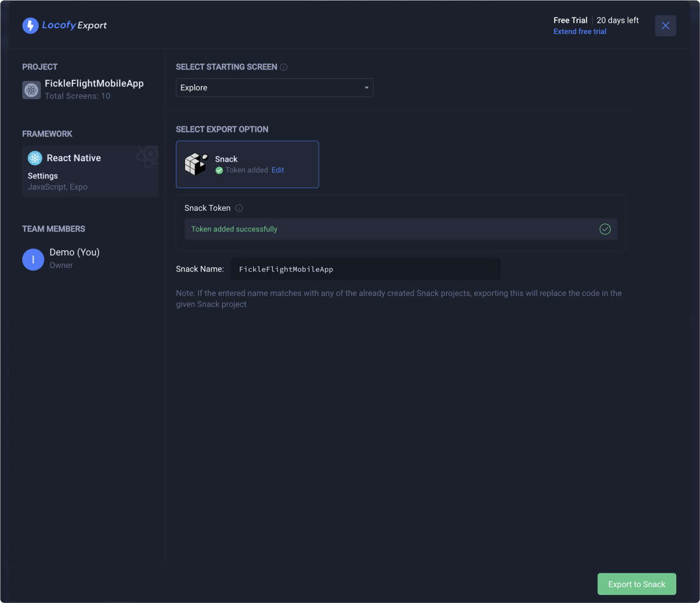Click the info icon next to Snack Token
The height and width of the screenshot is (603, 700).
click(x=239, y=208)
